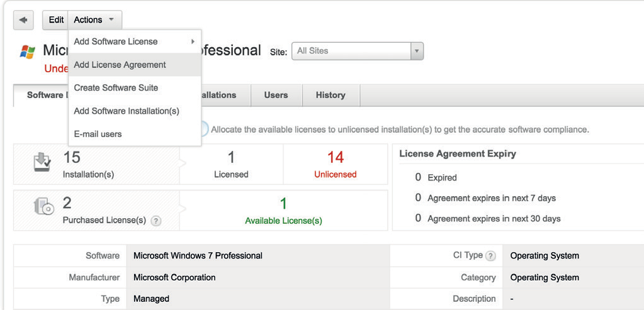This screenshot has width=644, height=310.
Task: Choose Create Software Suite option
Action: tap(116, 87)
